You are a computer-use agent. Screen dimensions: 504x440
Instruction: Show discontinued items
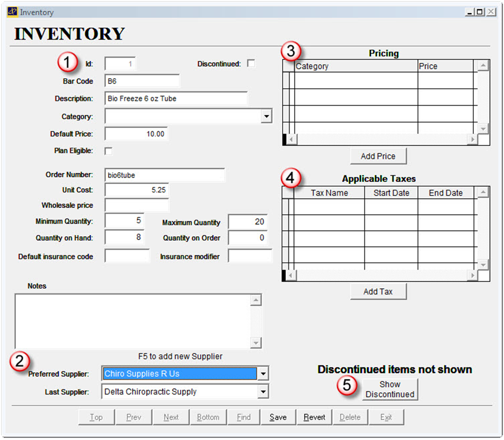pos(390,389)
